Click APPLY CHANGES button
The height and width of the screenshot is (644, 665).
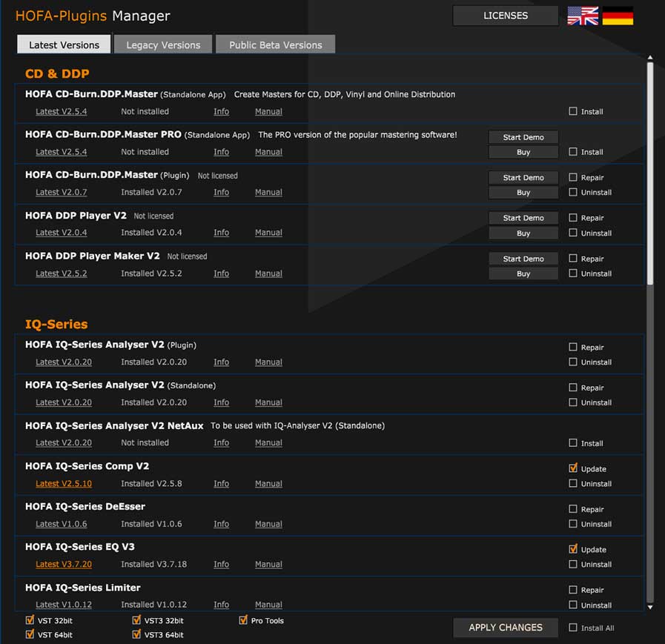coord(506,628)
